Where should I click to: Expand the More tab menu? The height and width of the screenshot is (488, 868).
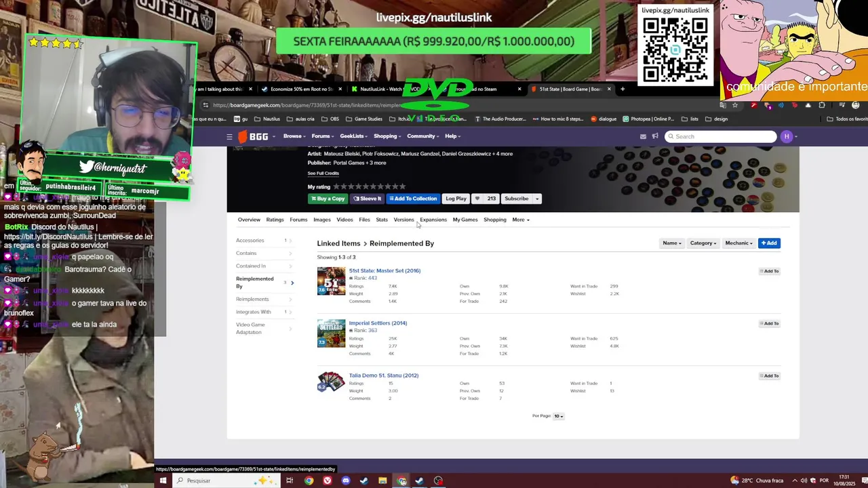click(521, 220)
